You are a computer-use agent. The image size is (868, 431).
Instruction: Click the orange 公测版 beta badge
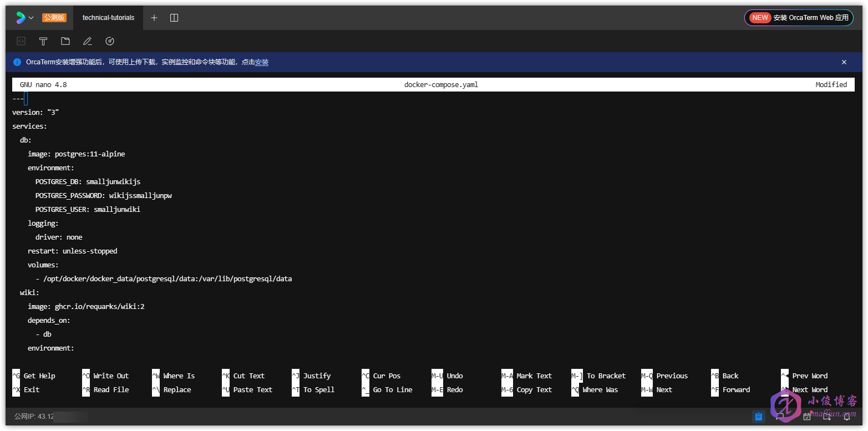coord(54,18)
